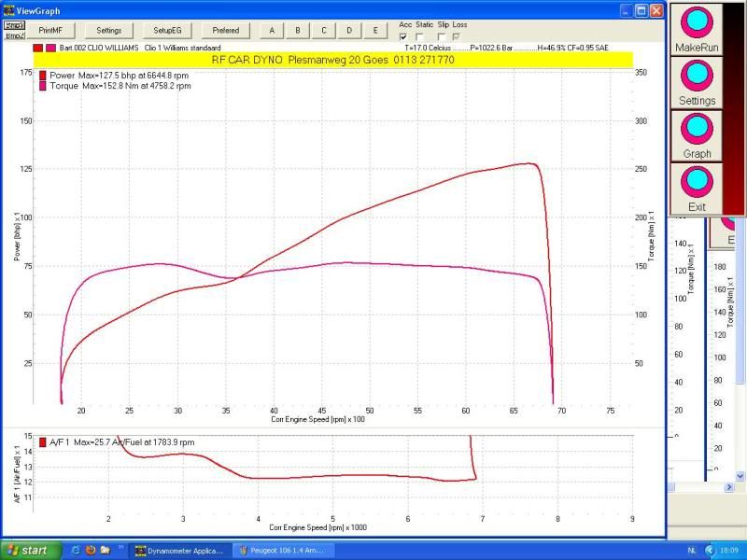This screenshot has height=560, width=747.
Task: Select run slot C
Action: click(323, 31)
